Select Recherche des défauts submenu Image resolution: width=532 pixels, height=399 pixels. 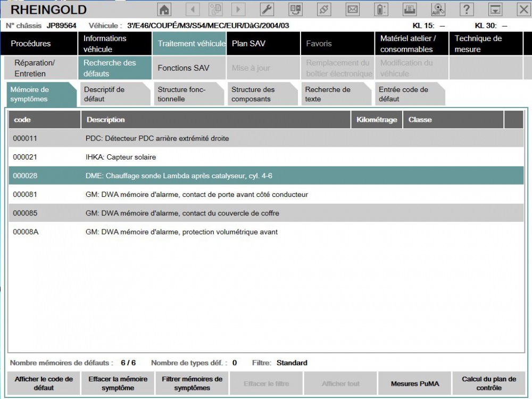(x=115, y=68)
